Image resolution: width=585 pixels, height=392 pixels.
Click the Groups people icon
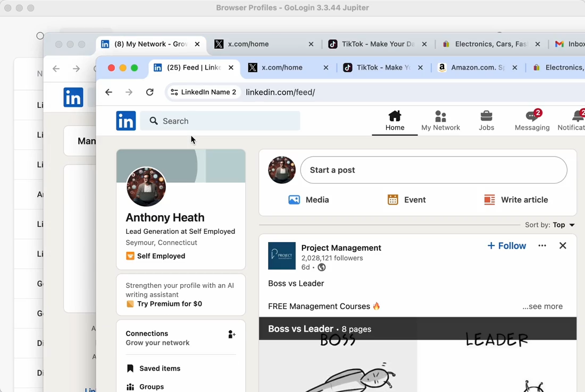point(130,387)
